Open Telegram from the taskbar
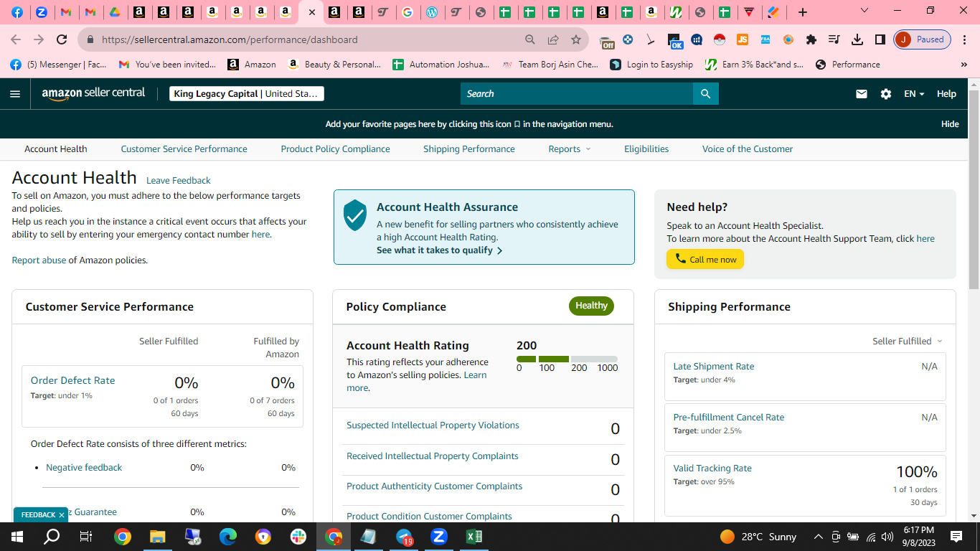The image size is (980, 551). (x=404, y=537)
